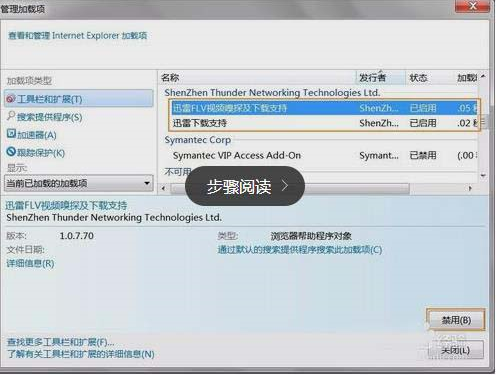Select Accelerators (加速器) add-on type

click(x=37, y=135)
